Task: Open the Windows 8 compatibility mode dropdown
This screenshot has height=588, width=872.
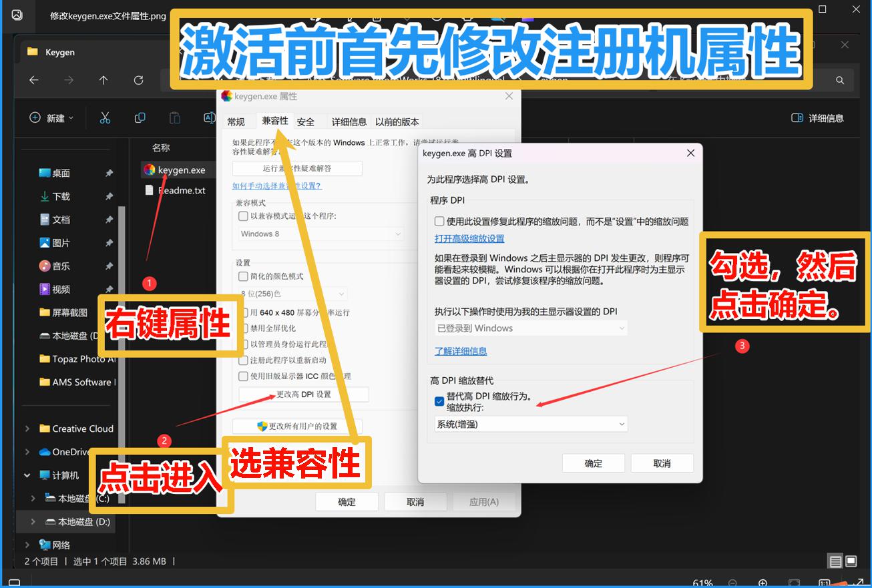Action: coord(320,234)
